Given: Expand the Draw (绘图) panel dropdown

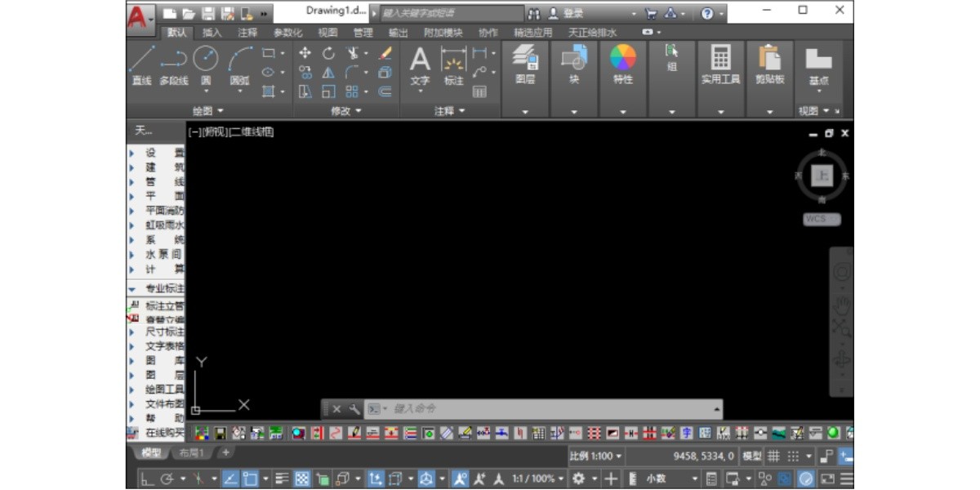Looking at the screenshot, I should tap(207, 110).
